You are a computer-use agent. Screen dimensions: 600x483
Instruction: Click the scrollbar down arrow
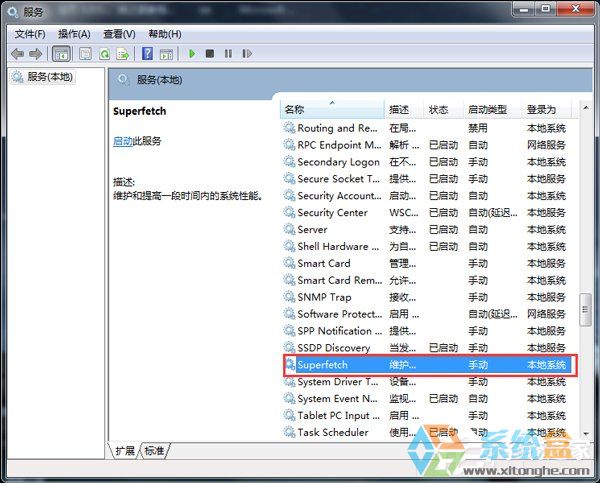(586, 434)
